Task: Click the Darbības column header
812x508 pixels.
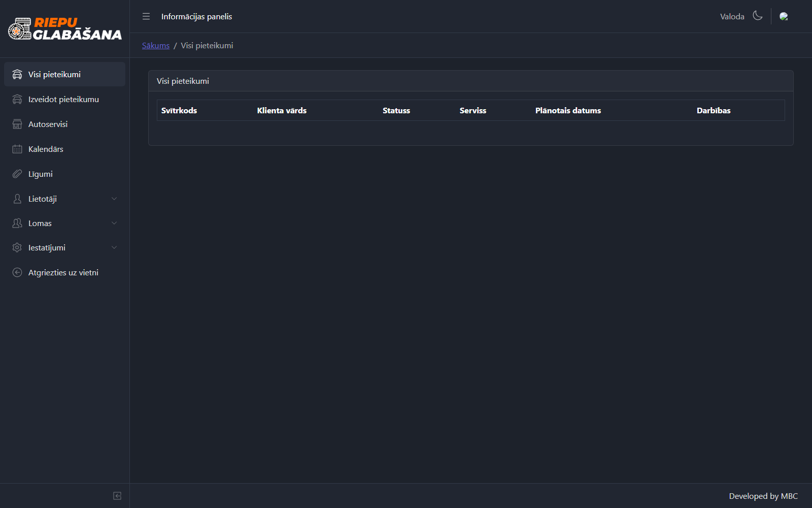Action: tap(714, 110)
